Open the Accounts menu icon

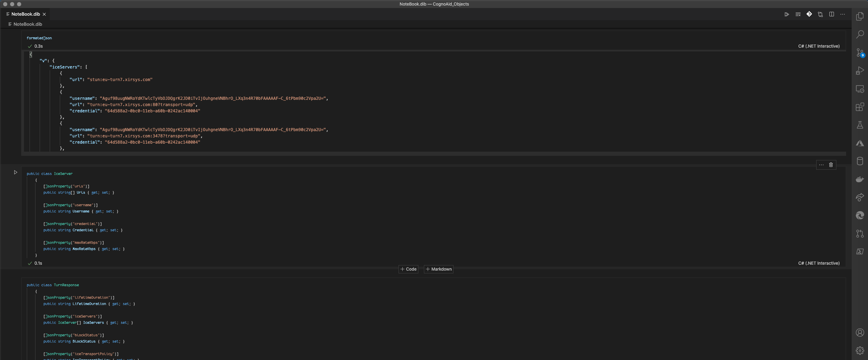click(x=859, y=333)
